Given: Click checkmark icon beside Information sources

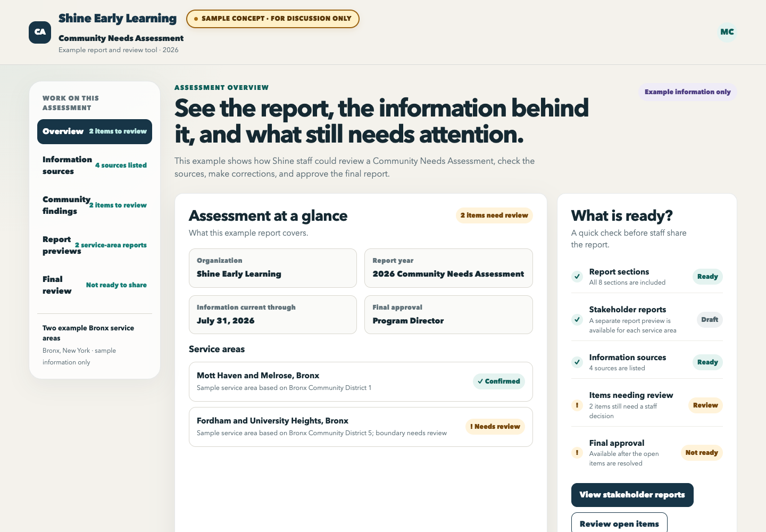Looking at the screenshot, I should [577, 362].
